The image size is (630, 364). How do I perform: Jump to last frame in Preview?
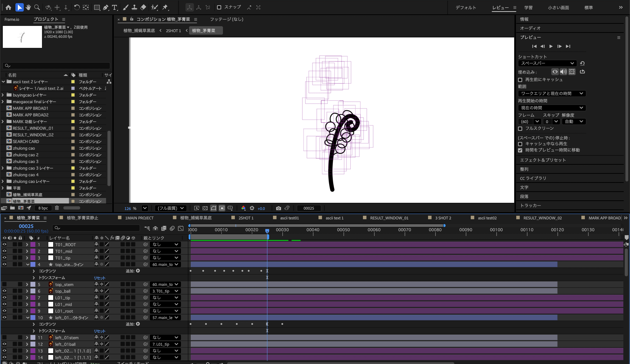tap(568, 46)
